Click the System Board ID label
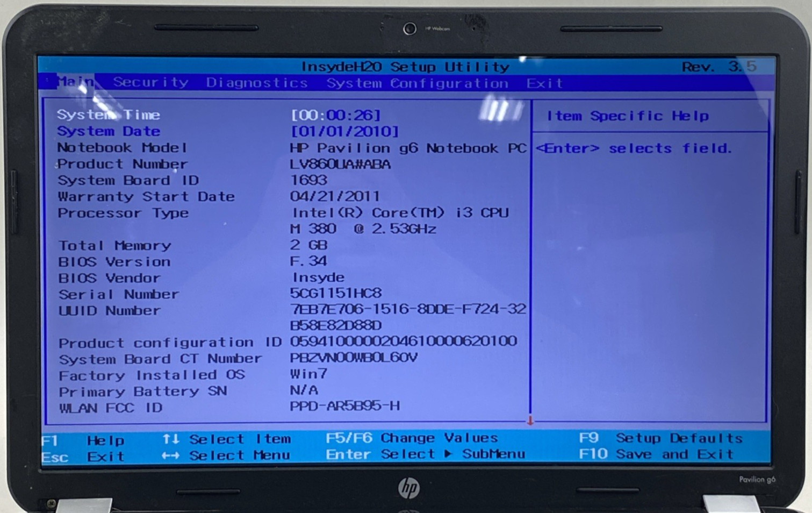The height and width of the screenshot is (513, 812). point(128,180)
